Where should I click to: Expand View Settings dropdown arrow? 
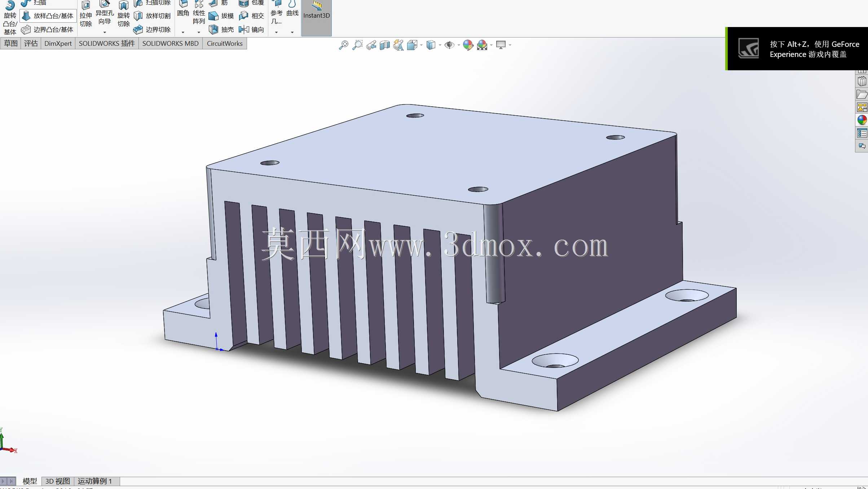click(510, 45)
